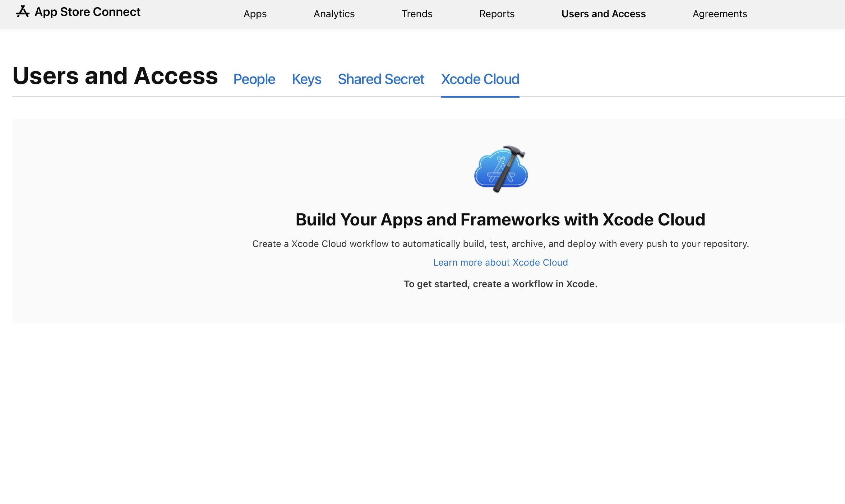Image resolution: width=845 pixels, height=504 pixels.
Task: Click the Users and Access page heading
Action: coord(115,76)
